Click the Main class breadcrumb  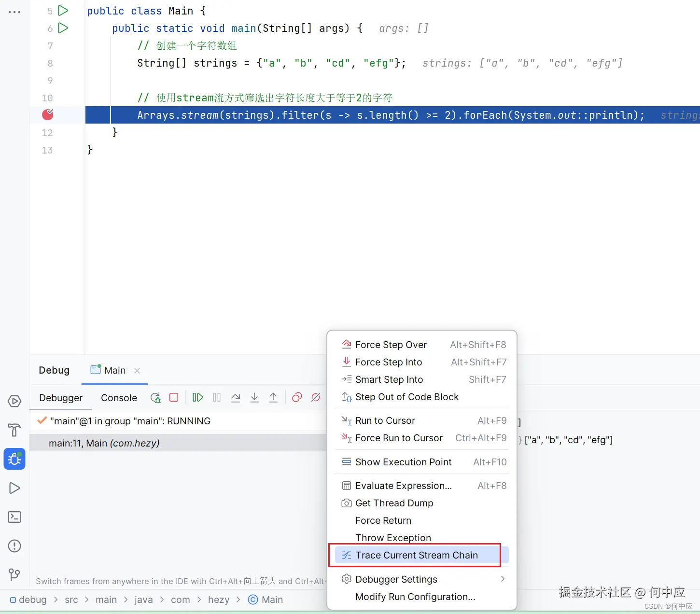point(266,600)
